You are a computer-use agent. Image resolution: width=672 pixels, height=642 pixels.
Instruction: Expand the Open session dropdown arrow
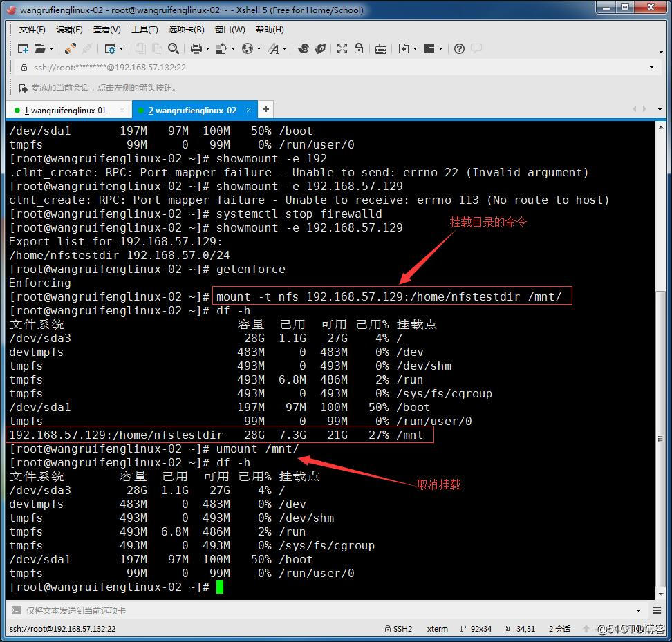click(51, 49)
